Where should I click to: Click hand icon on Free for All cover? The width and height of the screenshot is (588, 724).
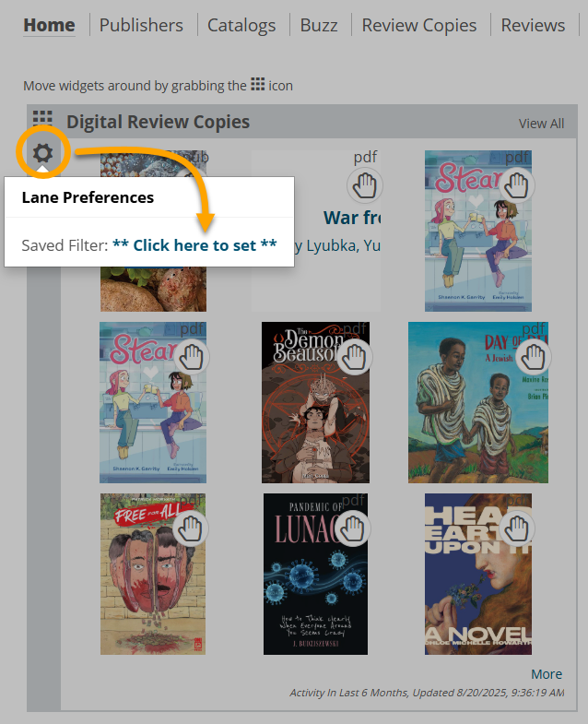coord(191,528)
